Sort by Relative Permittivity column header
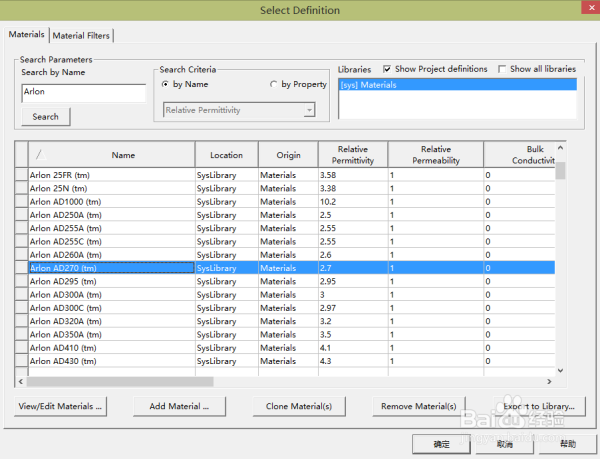This screenshot has height=459, width=600. pos(353,155)
